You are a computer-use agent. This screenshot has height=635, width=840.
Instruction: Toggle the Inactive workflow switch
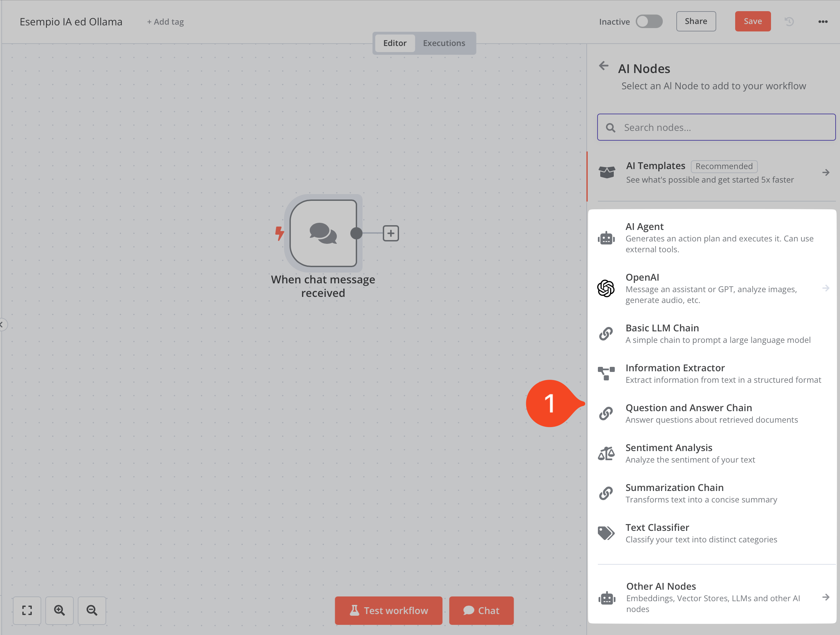click(649, 22)
